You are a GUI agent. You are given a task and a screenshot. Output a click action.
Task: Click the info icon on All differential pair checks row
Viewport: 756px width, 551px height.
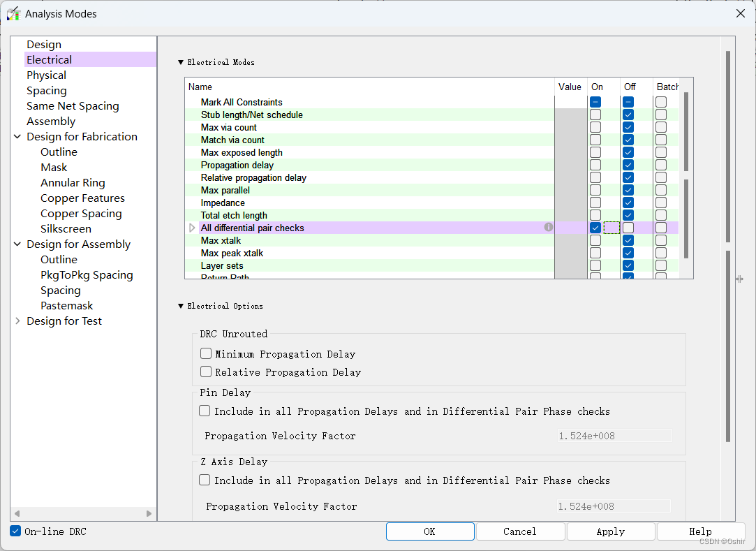tap(549, 228)
